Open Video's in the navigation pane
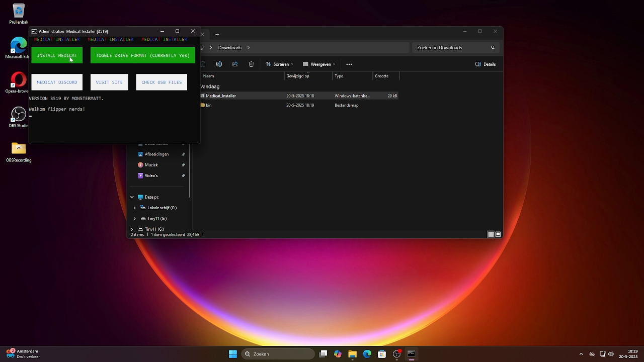This screenshot has height=362, width=644. [x=151, y=175]
